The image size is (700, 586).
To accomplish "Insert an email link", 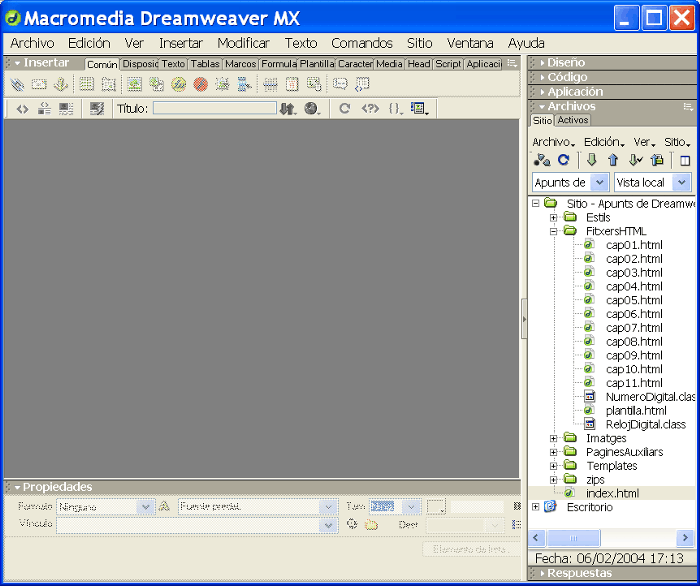I will [39, 84].
